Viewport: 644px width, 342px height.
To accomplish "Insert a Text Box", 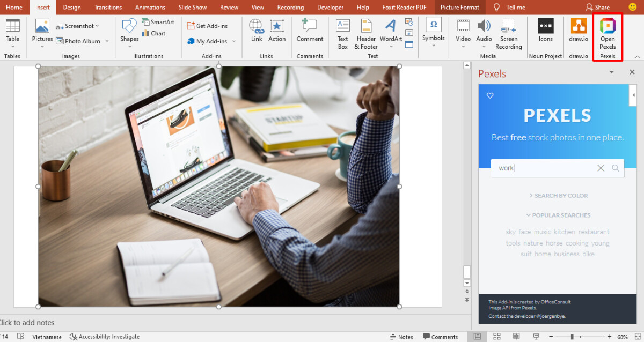I will 342,33.
